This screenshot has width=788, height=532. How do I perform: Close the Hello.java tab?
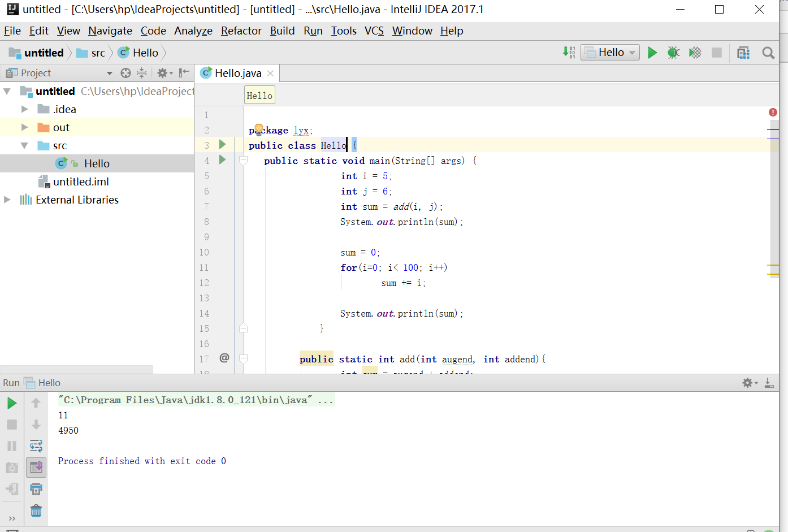[x=271, y=73]
